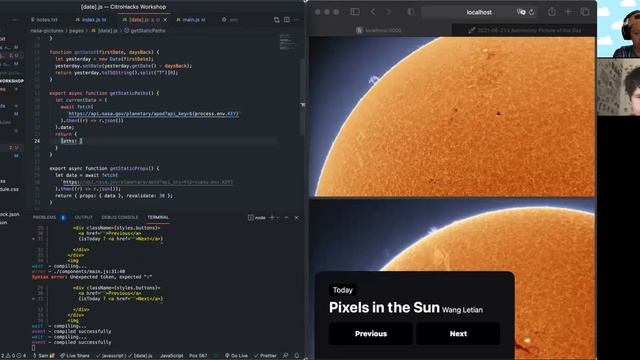
Task: Click the Next button on the page
Action: coord(458,333)
